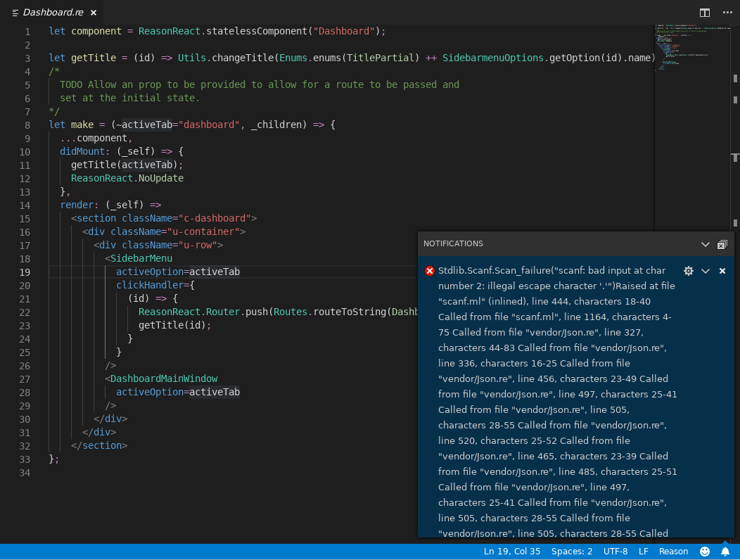Click 'SidebarMenu' tag on line 18
Viewport: 740px width, 560px height.
(141, 258)
